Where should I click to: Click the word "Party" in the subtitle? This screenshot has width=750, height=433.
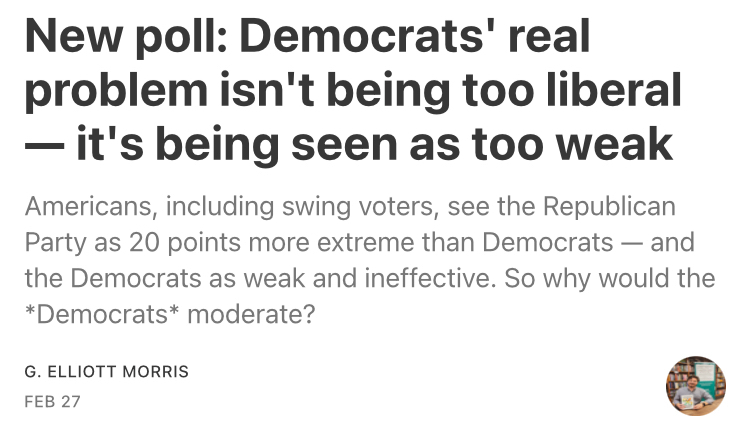pyautogui.click(x=56, y=242)
